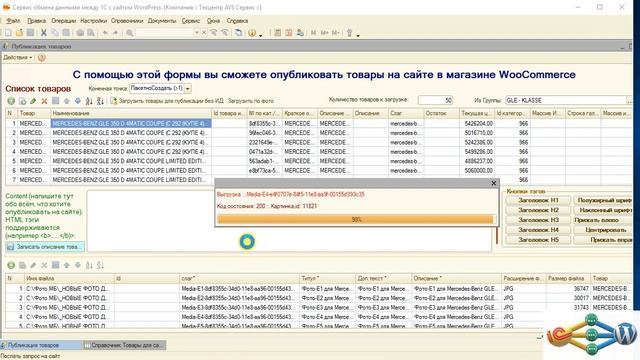
Task: Click the Из Группы field with GLE - KLASSE
Action: click(566, 100)
